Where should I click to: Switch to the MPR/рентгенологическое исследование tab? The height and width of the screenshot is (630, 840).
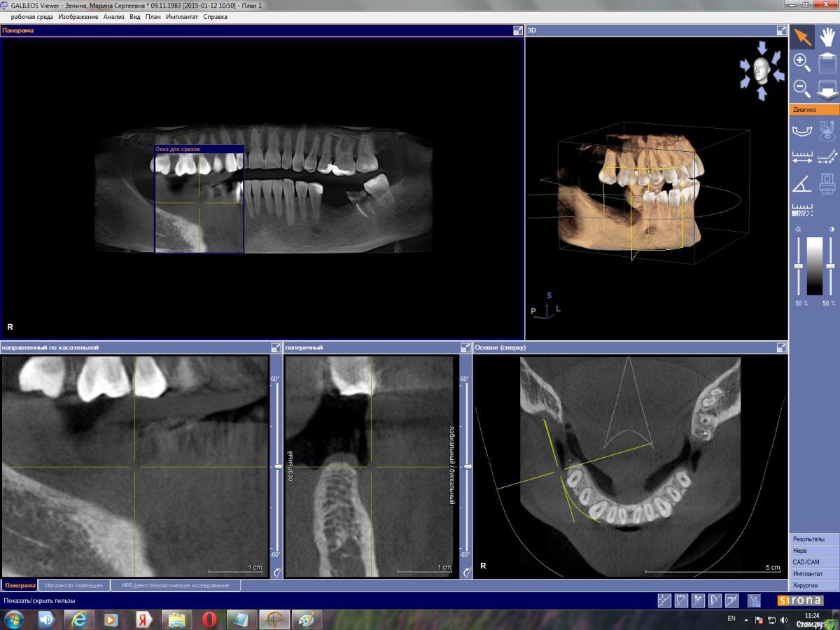(x=175, y=585)
